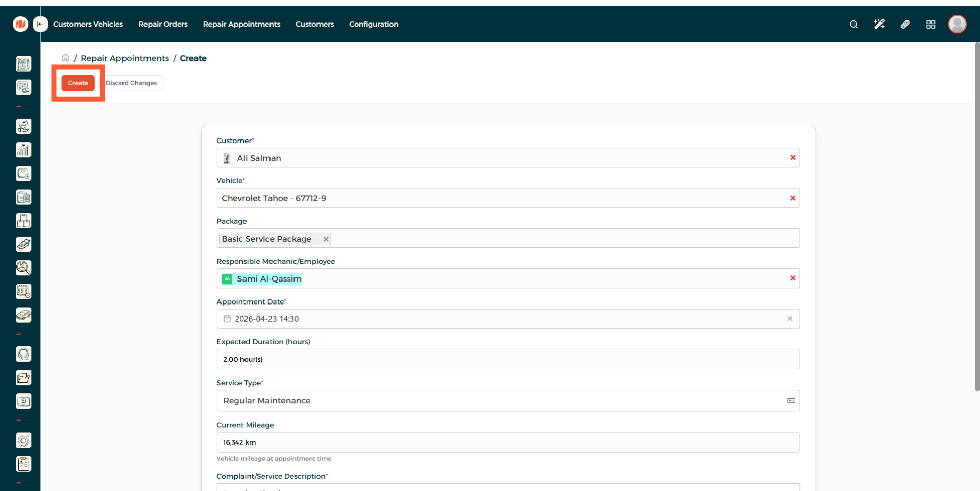Open the headset support icon in sidebar
This screenshot has height=491, width=980.
[x=23, y=354]
